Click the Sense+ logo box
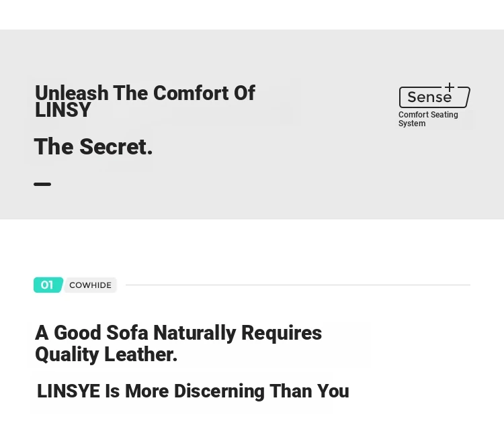 pos(435,97)
